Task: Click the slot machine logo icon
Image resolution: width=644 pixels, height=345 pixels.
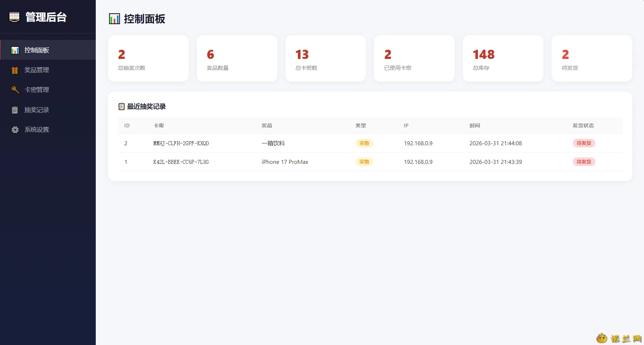Action: pos(14,17)
